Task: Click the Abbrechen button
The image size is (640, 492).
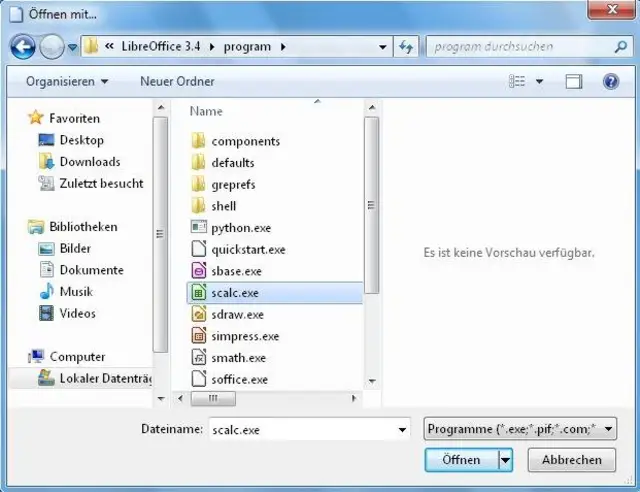Action: pos(571,460)
